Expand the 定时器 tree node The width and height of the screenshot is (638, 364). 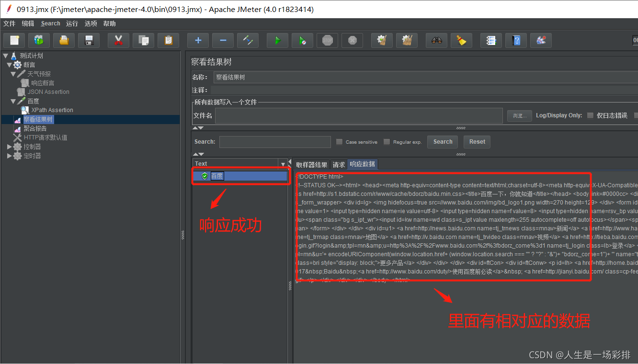[x=9, y=156]
